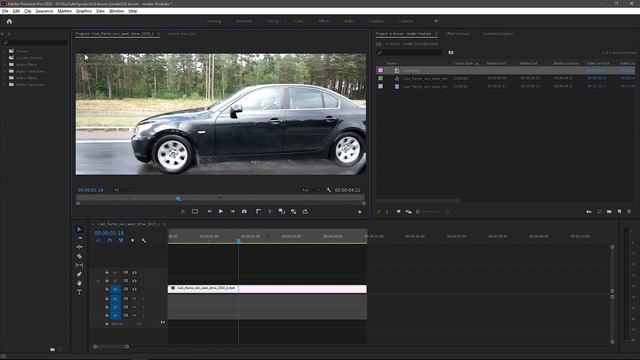
Task: Open the Program Monitor button editor plus
Action: click(360, 212)
